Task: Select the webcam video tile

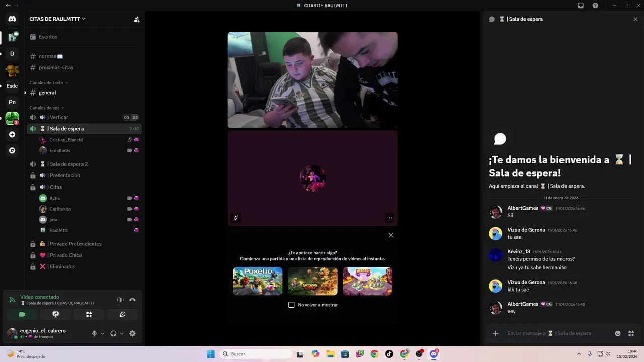Action: 312,80
